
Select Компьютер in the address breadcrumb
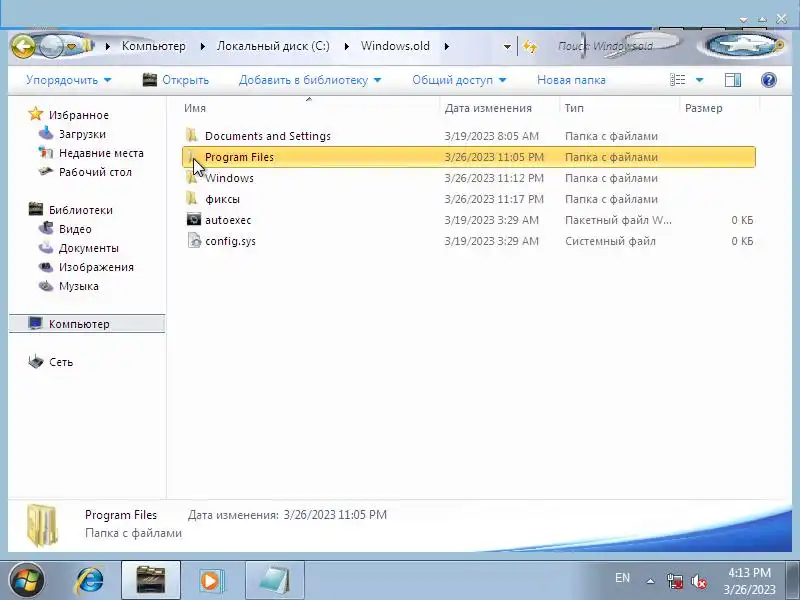(153, 46)
